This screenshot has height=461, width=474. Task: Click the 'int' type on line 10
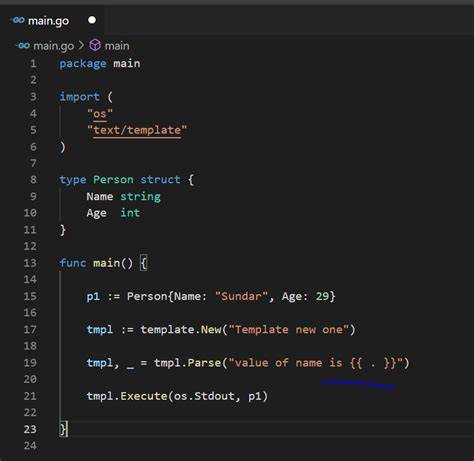[x=130, y=213]
